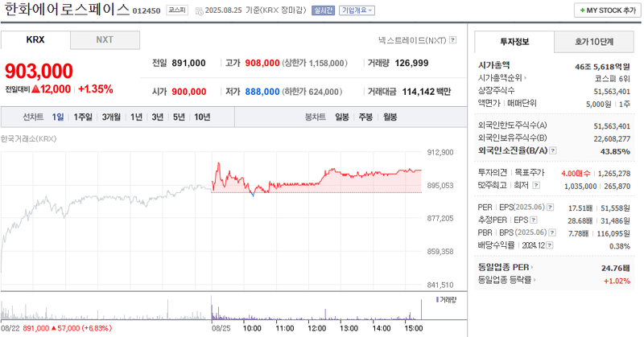Image resolution: width=644 pixels, height=337 pixels.
Task: Click the current price 903,000
Action: pos(39,71)
